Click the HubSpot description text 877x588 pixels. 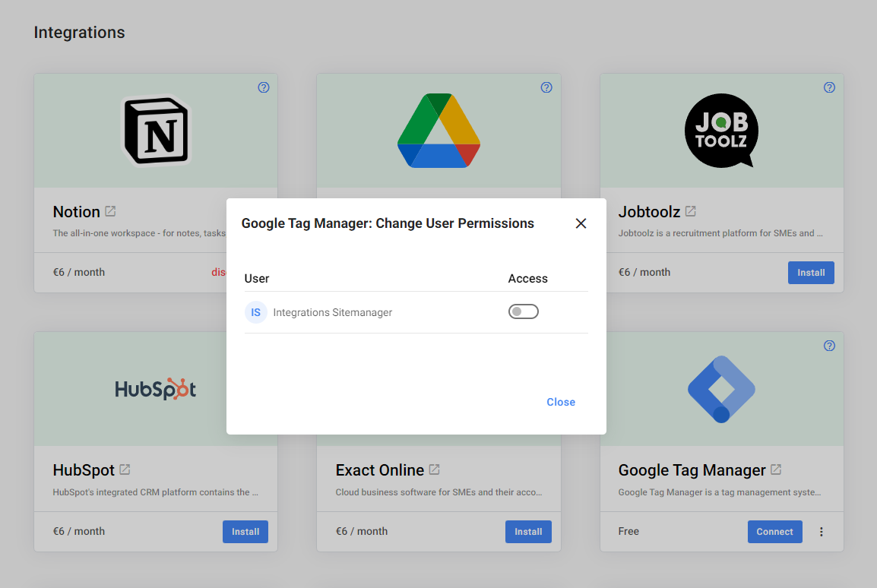pyautogui.click(x=156, y=492)
